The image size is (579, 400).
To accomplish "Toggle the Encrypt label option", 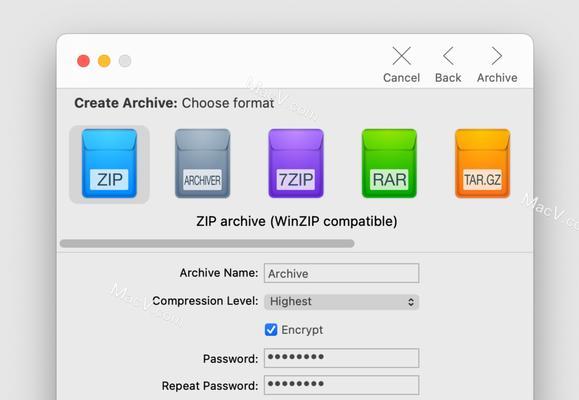I will click(302, 329).
